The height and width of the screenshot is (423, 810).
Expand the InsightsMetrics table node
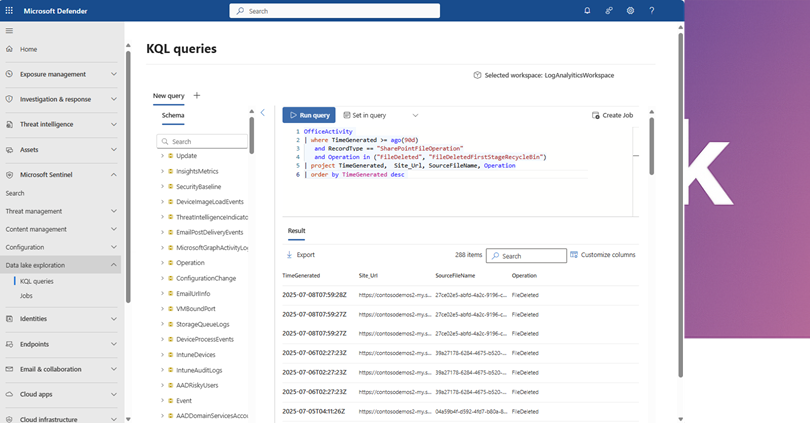[x=162, y=171]
